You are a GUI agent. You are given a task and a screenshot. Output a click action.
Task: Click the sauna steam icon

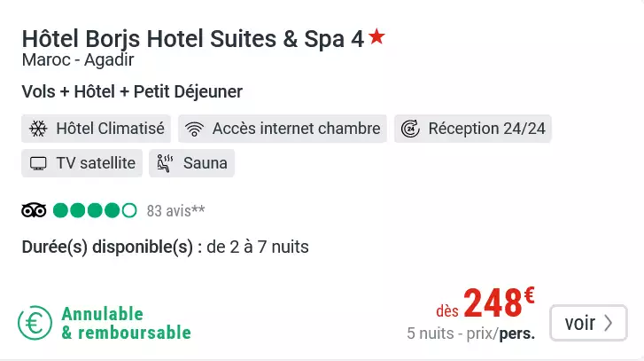click(x=165, y=163)
